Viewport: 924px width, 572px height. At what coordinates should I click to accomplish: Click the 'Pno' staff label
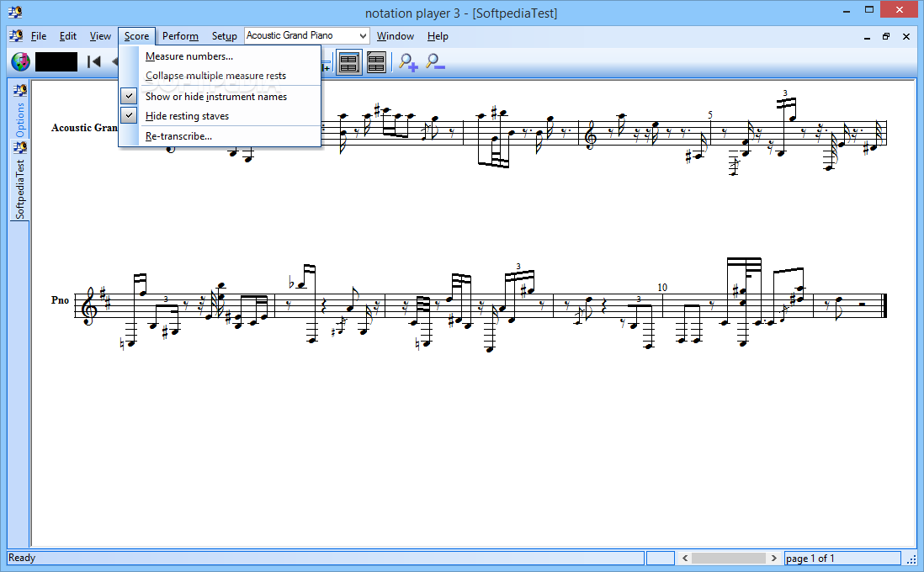tap(60, 299)
